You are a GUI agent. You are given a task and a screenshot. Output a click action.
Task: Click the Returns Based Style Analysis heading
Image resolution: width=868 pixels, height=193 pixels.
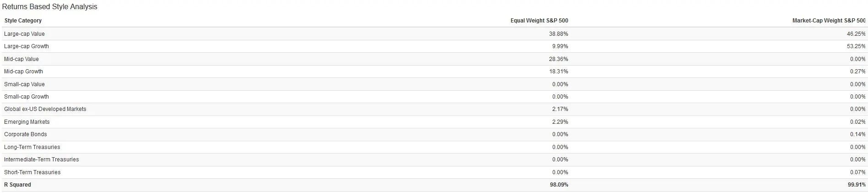tap(50, 7)
